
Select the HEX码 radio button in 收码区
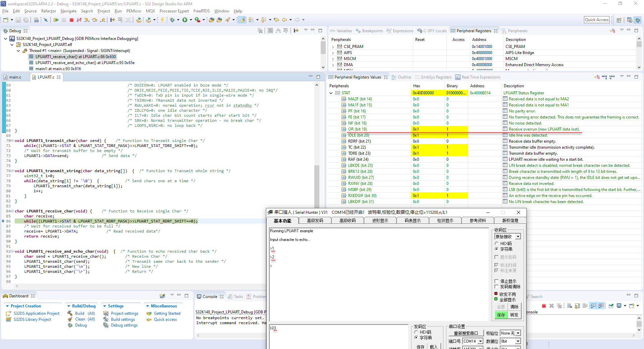pyautogui.click(x=497, y=244)
